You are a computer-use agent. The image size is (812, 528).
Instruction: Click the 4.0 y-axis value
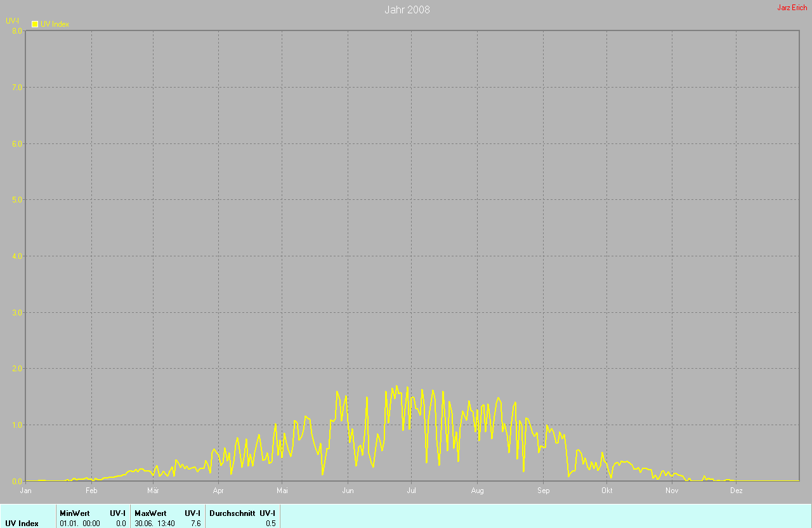click(17, 256)
